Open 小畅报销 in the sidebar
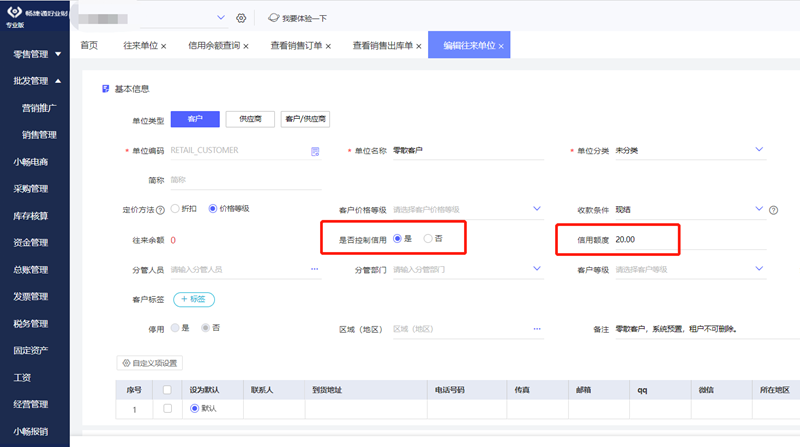800x447 pixels. (31, 431)
